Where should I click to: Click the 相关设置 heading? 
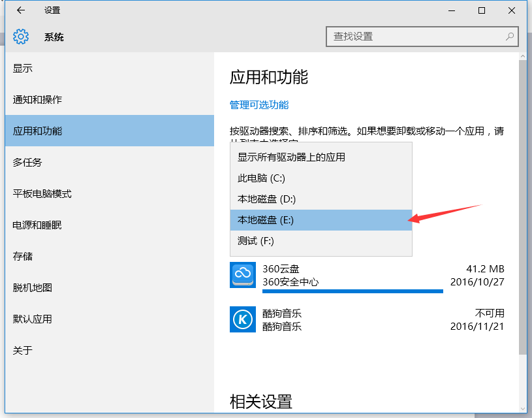point(261,402)
